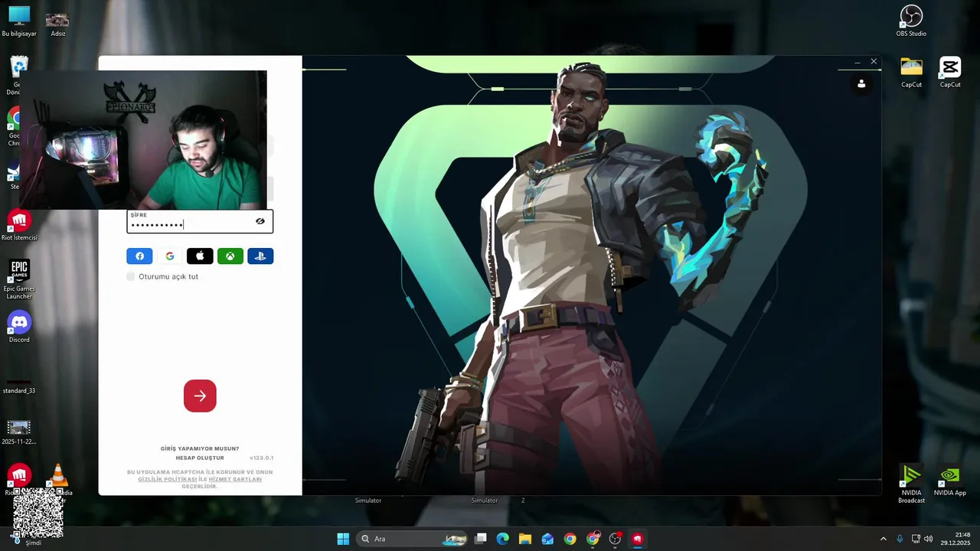Select the 'standard_33' desktop file
Screen dimensions: 980x551
[19, 385]
